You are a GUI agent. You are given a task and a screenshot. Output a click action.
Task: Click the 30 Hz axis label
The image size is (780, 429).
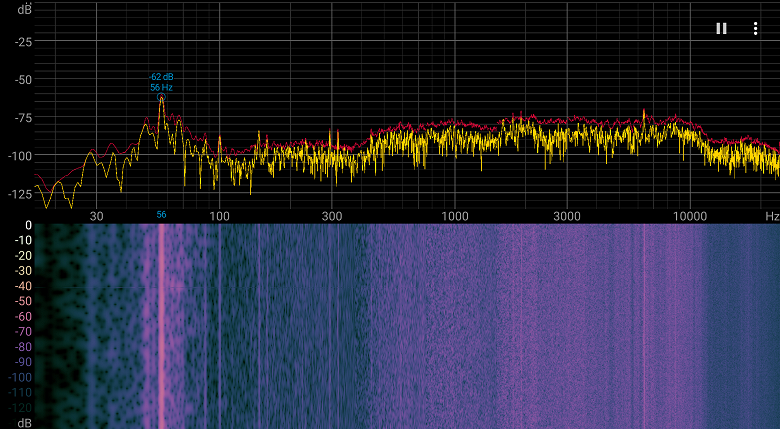(96, 216)
